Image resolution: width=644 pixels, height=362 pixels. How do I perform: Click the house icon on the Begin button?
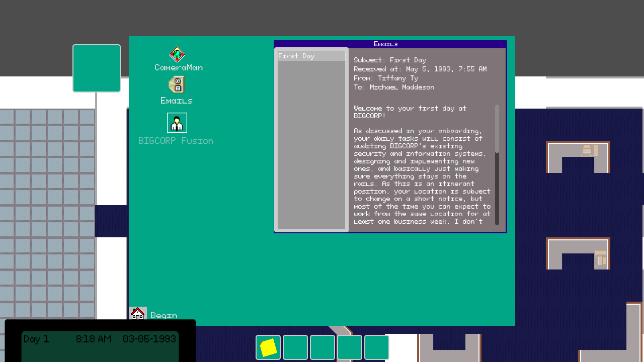[x=137, y=313]
